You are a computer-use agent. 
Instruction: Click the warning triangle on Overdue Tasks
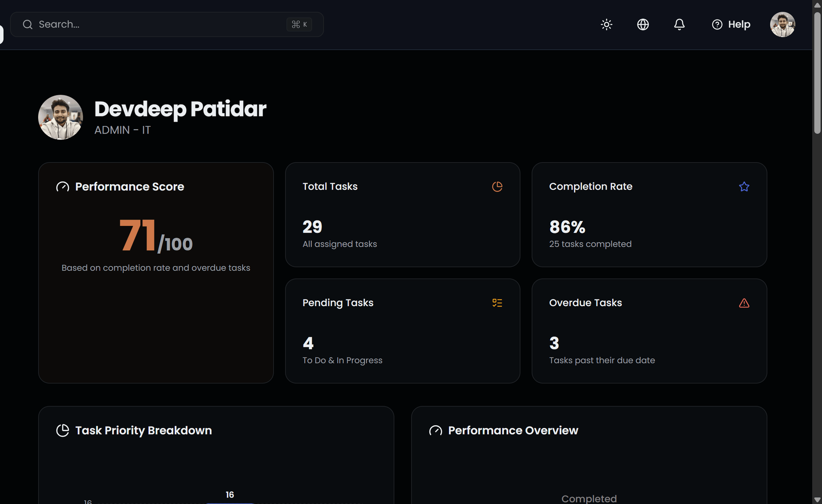(x=744, y=303)
